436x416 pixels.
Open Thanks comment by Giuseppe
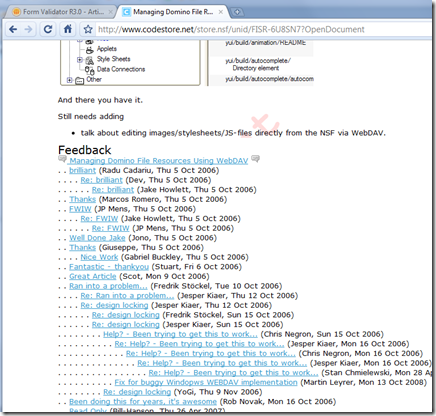(82, 248)
